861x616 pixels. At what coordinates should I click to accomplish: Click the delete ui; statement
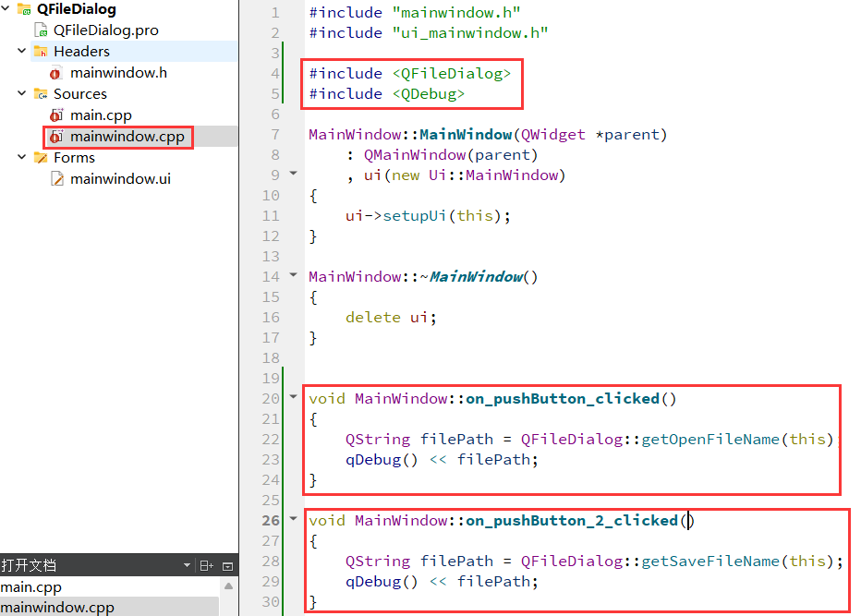[391, 318]
